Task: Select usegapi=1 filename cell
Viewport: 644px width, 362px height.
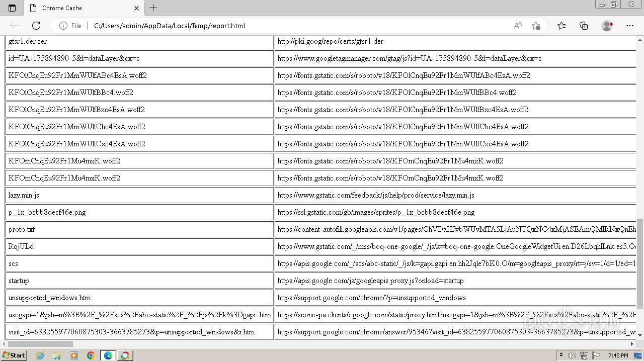Action: (x=139, y=315)
